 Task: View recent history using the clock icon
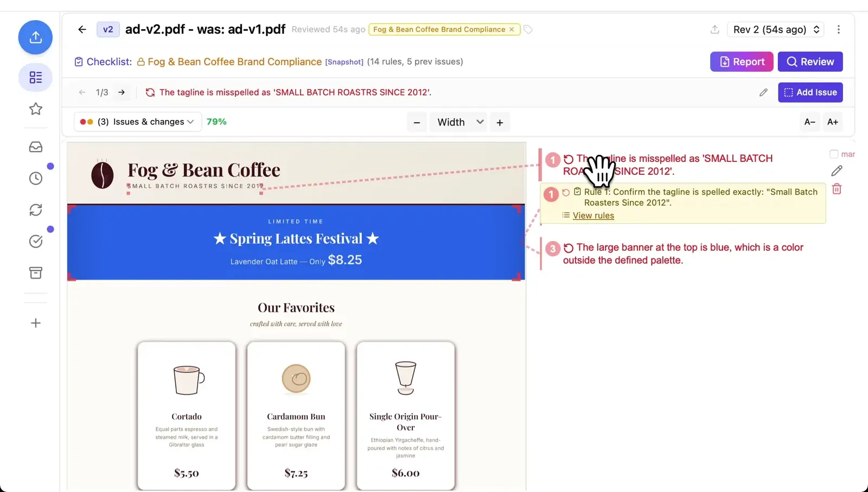35,178
